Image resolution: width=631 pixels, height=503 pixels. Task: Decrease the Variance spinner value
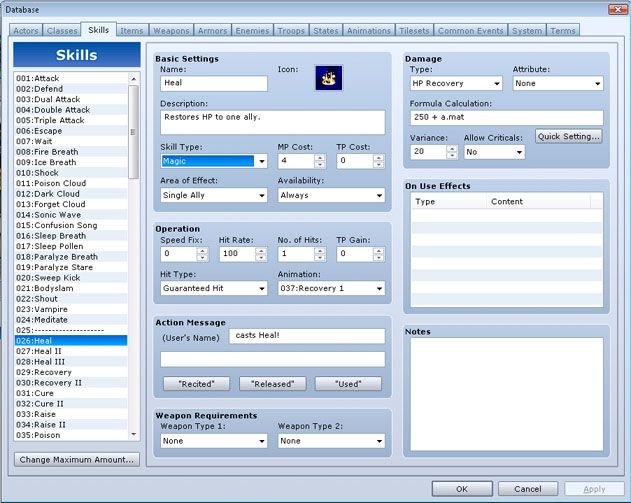coord(452,156)
